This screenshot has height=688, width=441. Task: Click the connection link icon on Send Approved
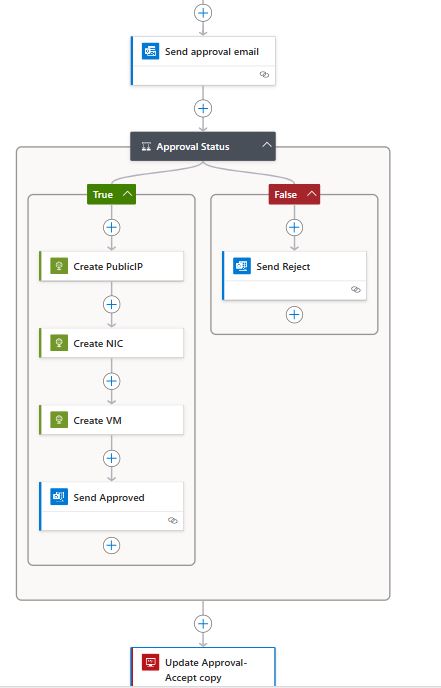(173, 520)
